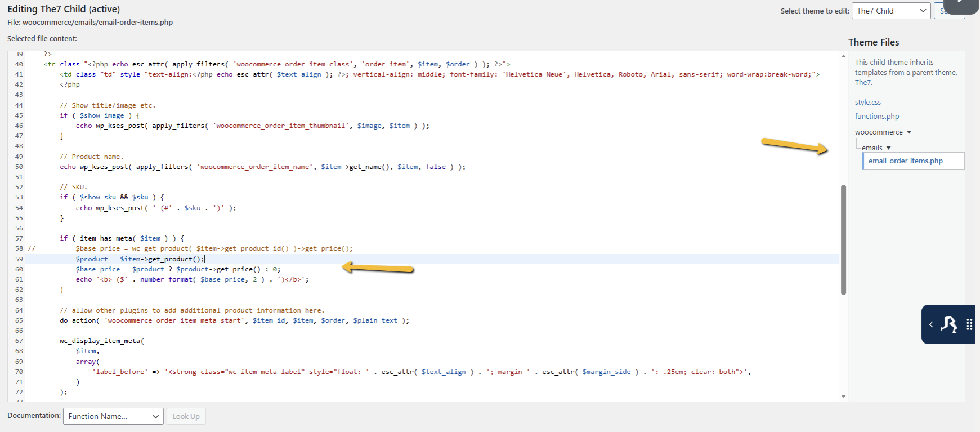This screenshot has width=980, height=432.
Task: Follow the The7 parent theme link
Action: pos(862,83)
